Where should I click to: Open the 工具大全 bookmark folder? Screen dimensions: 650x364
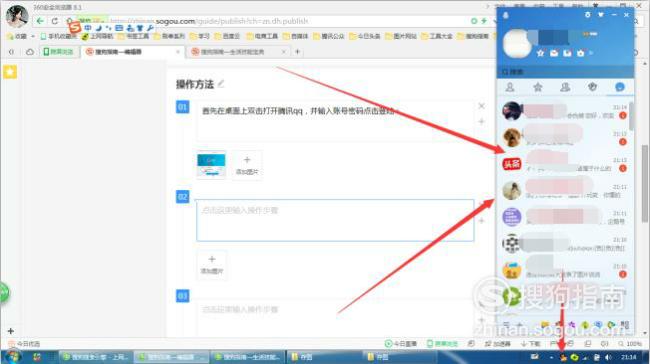[437, 36]
